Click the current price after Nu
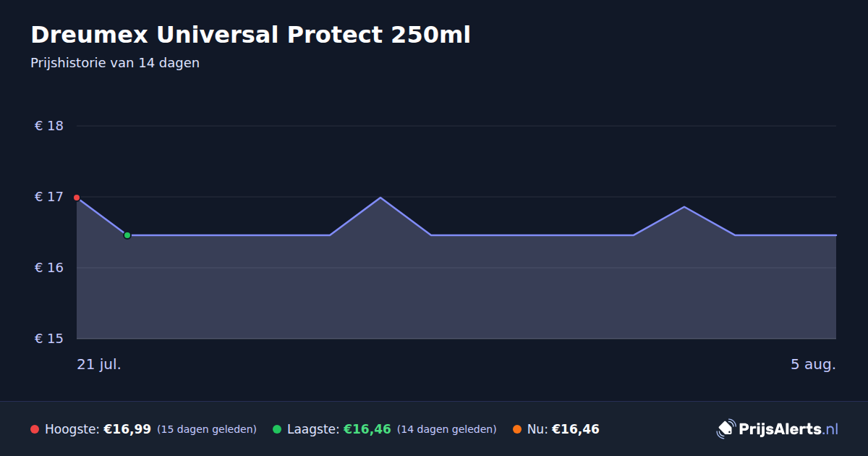 [576, 429]
